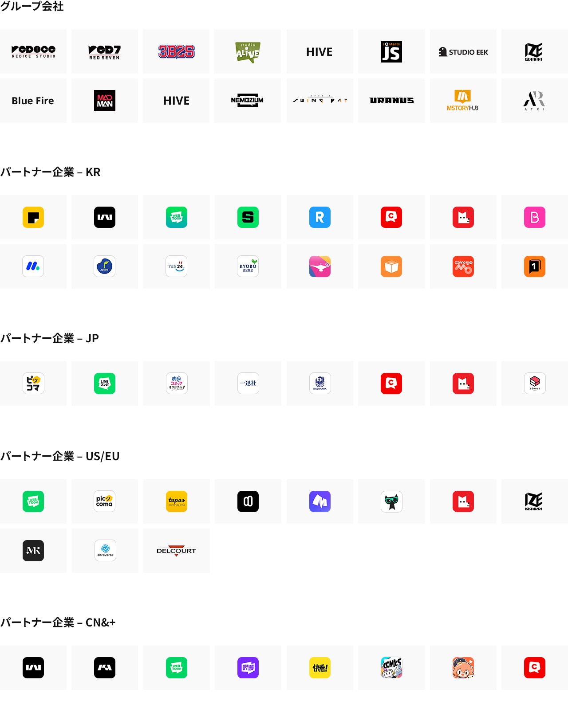The height and width of the screenshot is (728, 568).
Task: Click the ATRI logo tile
Action: (535, 101)
